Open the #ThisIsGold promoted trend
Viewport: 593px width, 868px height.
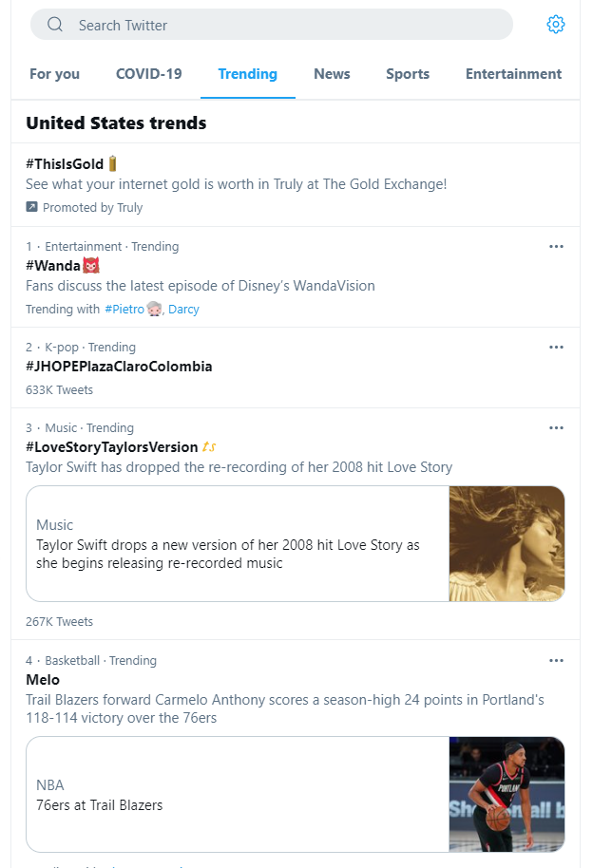(296, 185)
